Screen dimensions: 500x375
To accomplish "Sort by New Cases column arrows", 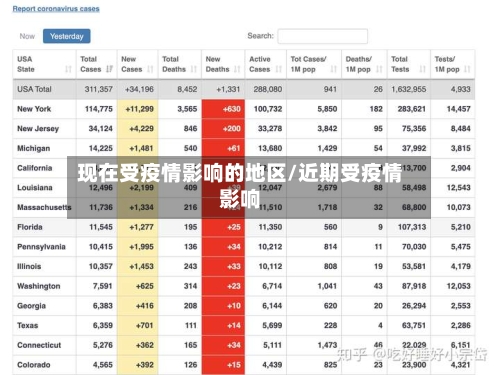I will click(x=150, y=69).
